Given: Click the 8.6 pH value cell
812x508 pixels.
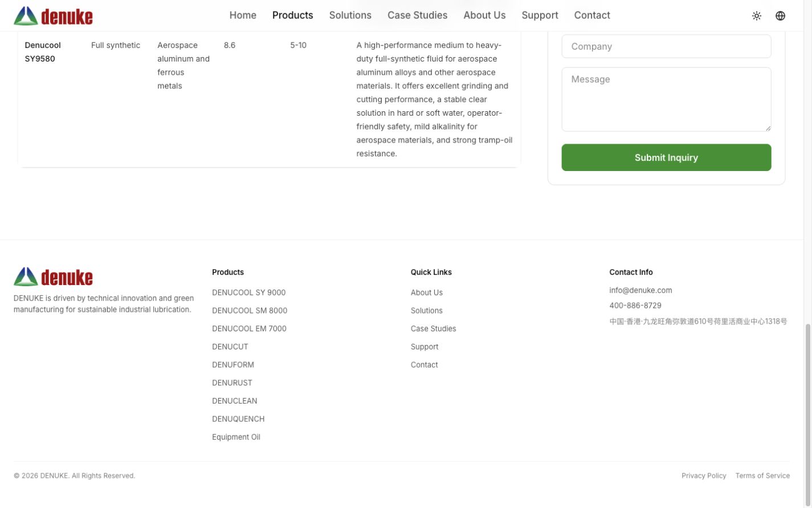Looking at the screenshot, I should click(x=230, y=45).
